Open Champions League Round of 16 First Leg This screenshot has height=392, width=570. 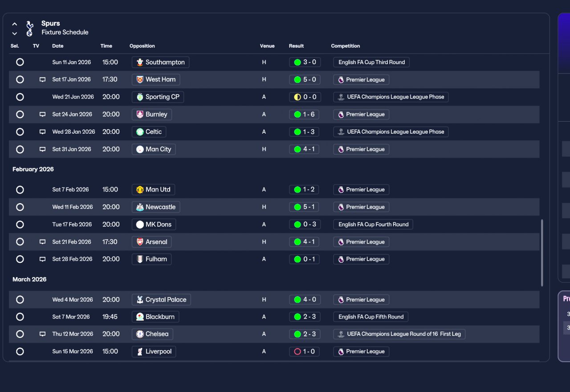[399, 334]
